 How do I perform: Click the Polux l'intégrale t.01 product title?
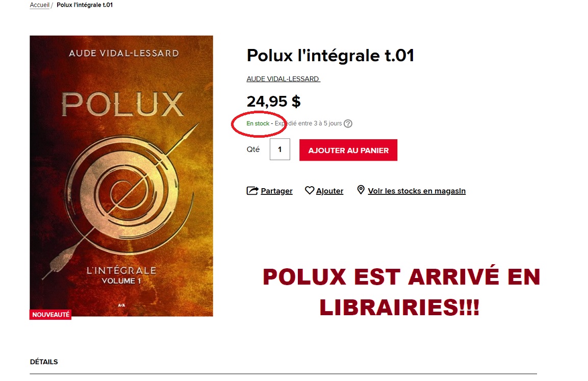tap(330, 56)
